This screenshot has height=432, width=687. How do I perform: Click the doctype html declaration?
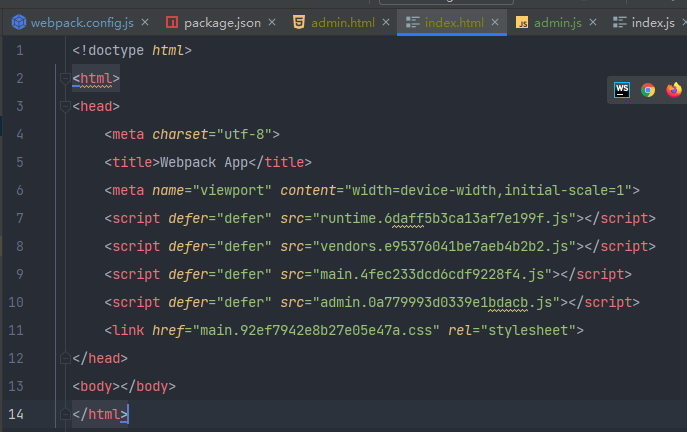pyautogui.click(x=132, y=50)
